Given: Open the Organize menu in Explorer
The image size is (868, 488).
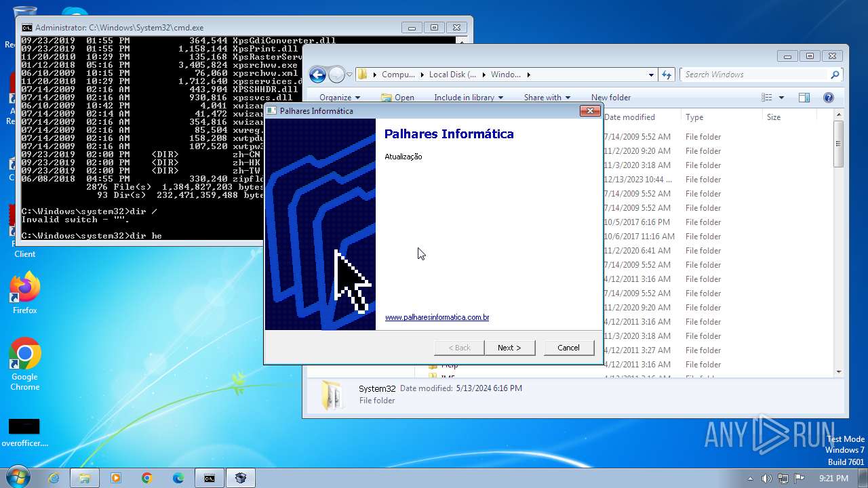Looking at the screenshot, I should tap(340, 98).
